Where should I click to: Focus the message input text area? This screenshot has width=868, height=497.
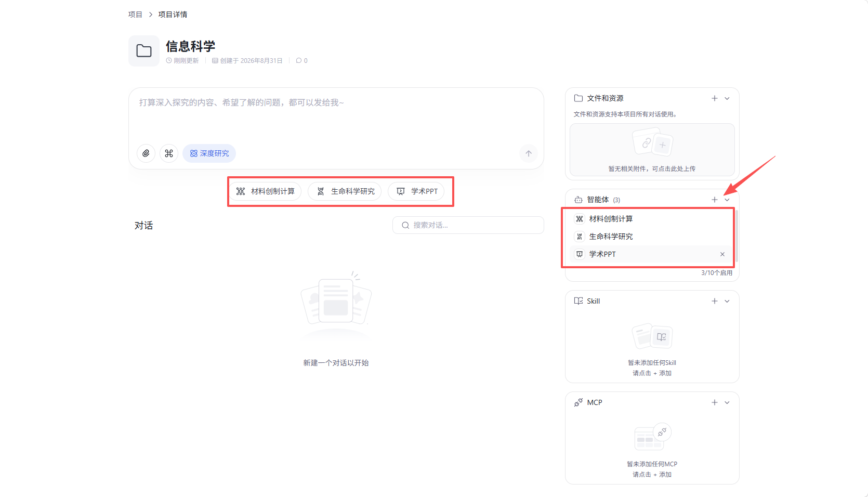click(x=336, y=114)
